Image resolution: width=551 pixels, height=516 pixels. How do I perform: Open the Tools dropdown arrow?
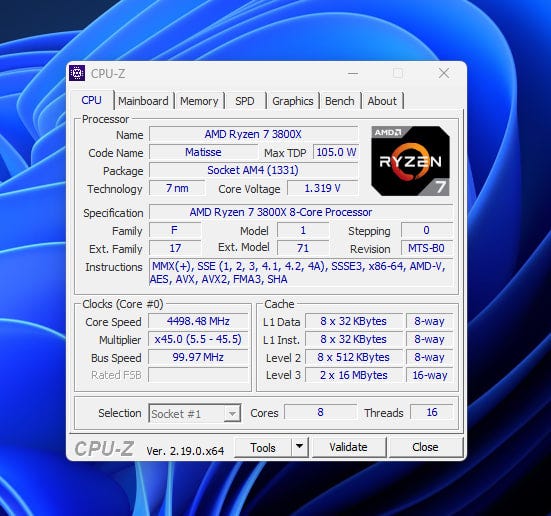tap(300, 447)
